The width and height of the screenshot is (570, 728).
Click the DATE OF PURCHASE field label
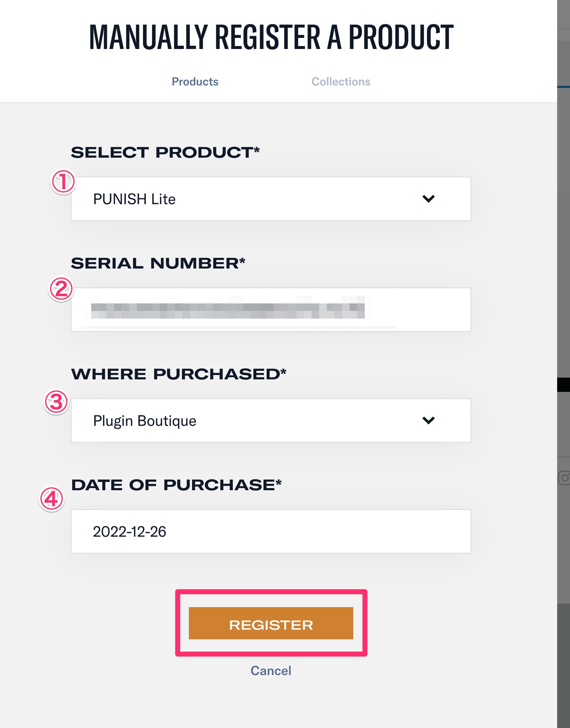coord(176,485)
